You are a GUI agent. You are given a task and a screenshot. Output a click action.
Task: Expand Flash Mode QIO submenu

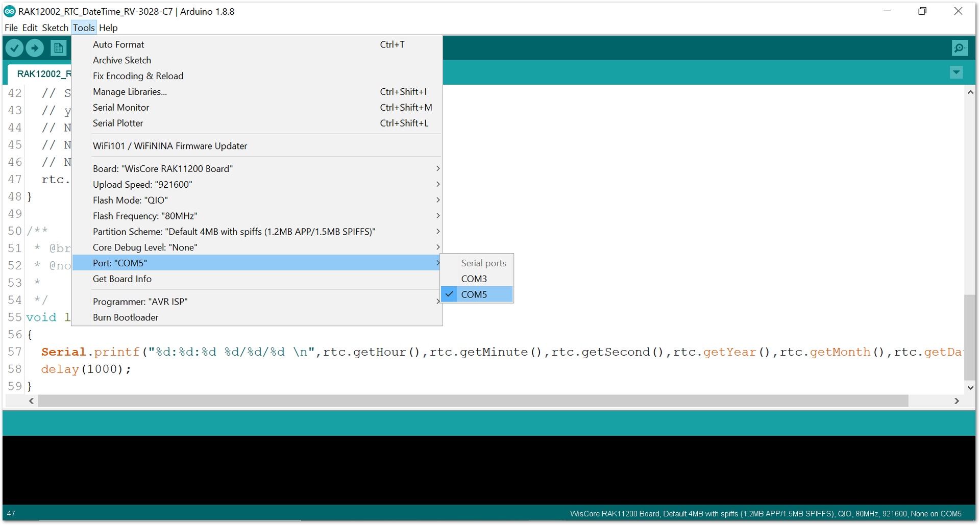(x=257, y=200)
